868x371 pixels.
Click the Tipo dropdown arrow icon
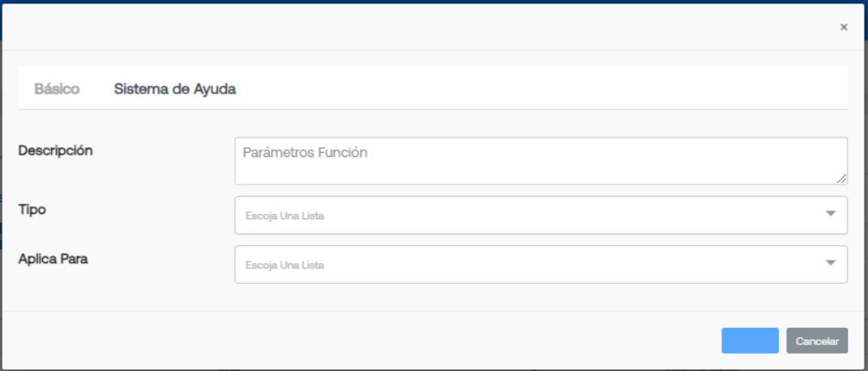pos(830,214)
